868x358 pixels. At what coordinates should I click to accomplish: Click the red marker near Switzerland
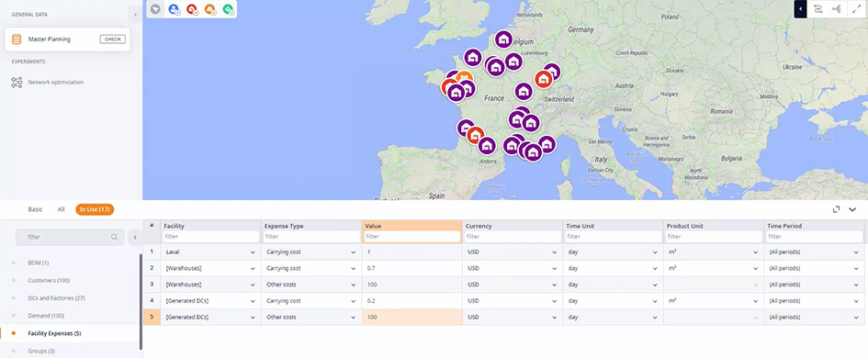click(544, 79)
